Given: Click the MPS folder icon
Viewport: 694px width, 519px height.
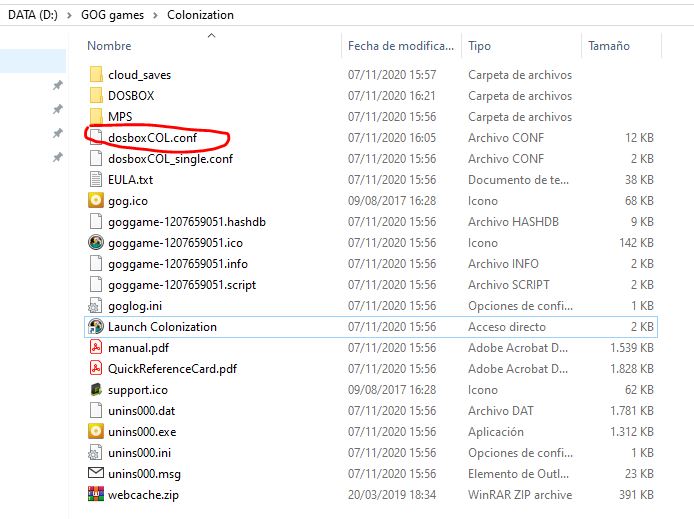Looking at the screenshot, I should [x=96, y=116].
